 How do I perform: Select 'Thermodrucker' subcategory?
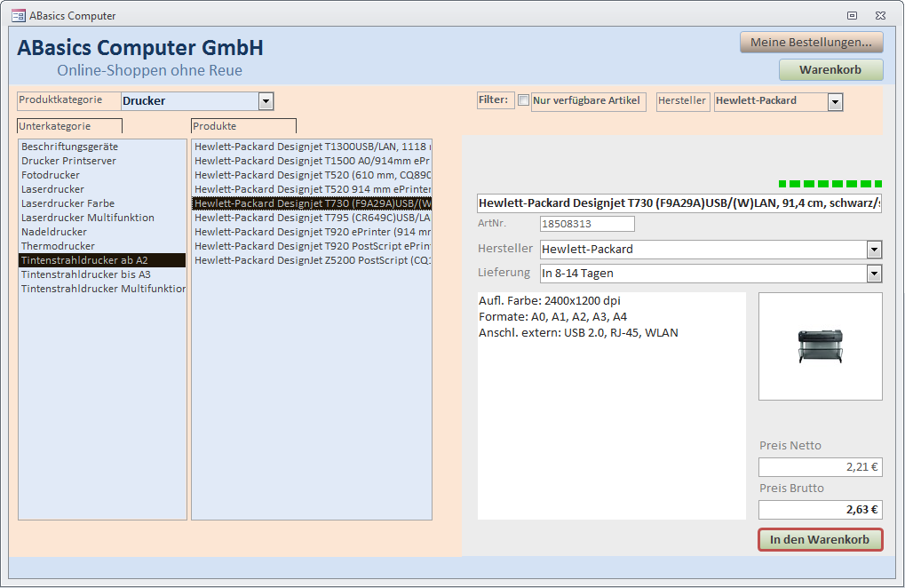click(x=58, y=246)
